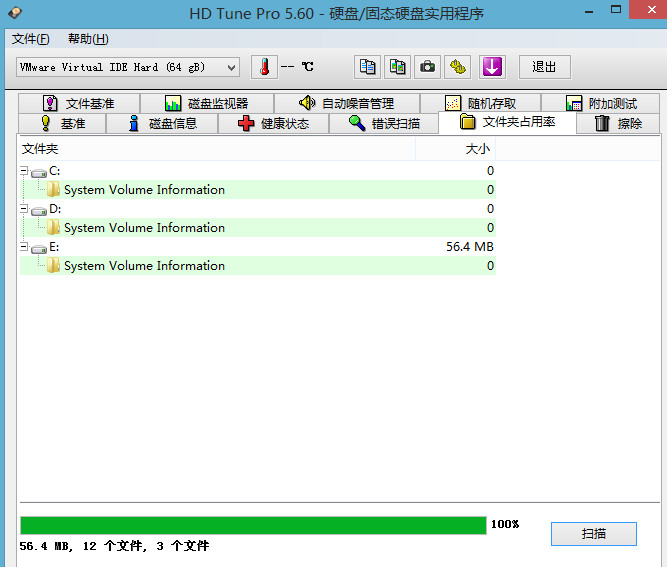Select System Volume Information under C:

point(144,189)
